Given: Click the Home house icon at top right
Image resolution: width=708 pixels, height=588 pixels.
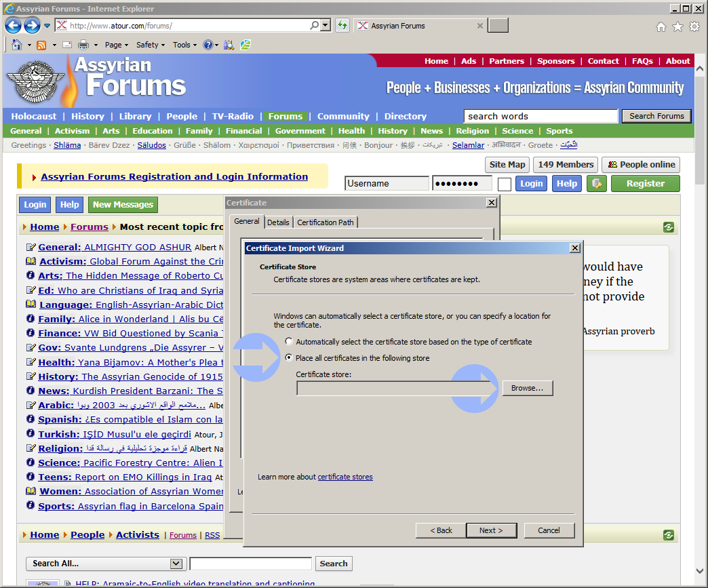Looking at the screenshot, I should (661, 27).
